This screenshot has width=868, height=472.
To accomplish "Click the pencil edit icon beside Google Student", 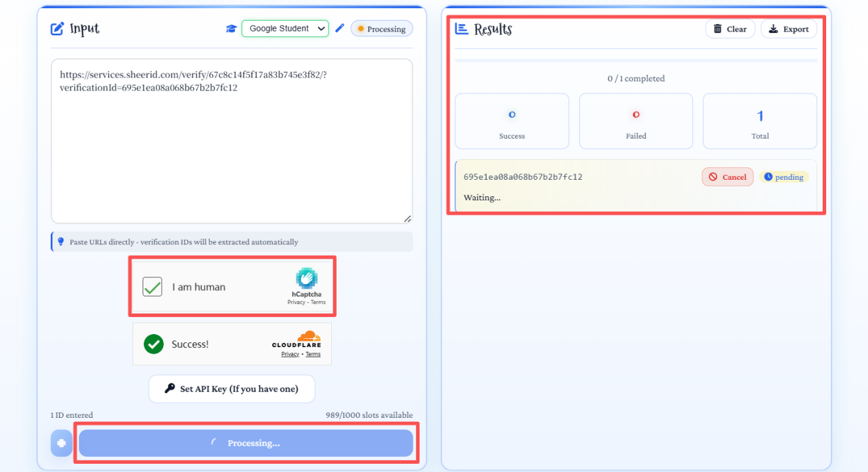I will coord(339,29).
